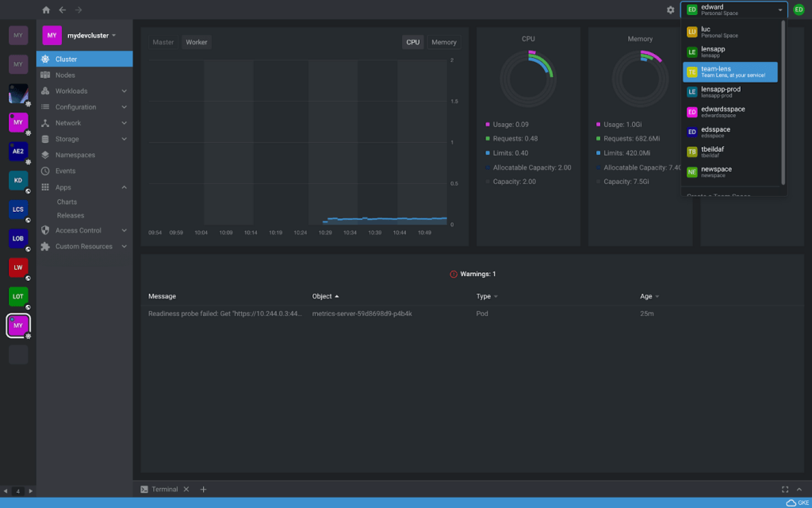Select the LW cluster in the hotbar
The image size is (812, 508).
click(18, 267)
